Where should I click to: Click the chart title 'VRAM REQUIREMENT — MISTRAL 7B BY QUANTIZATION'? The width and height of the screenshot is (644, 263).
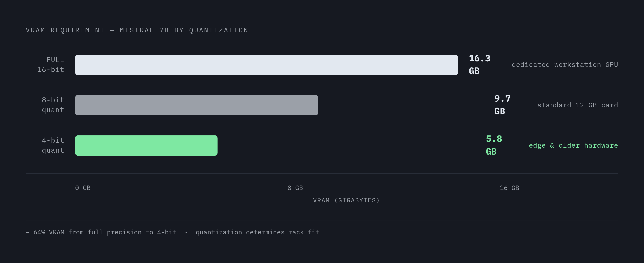point(137,30)
